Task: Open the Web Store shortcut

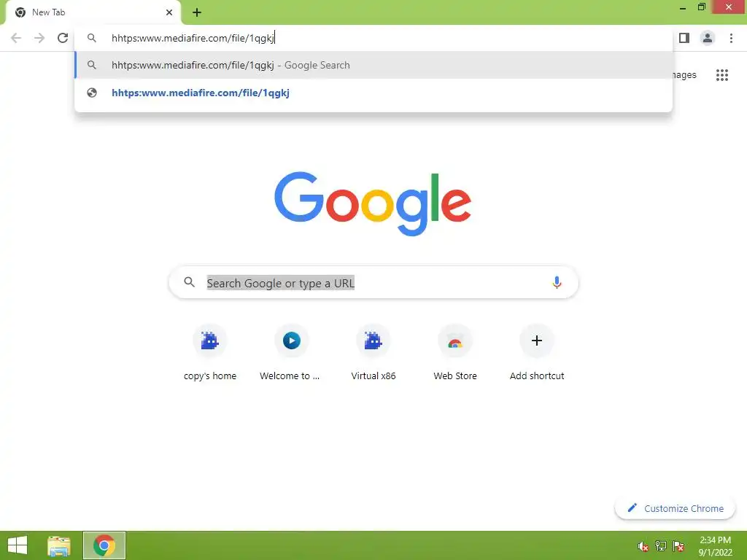Action: pyautogui.click(x=455, y=353)
